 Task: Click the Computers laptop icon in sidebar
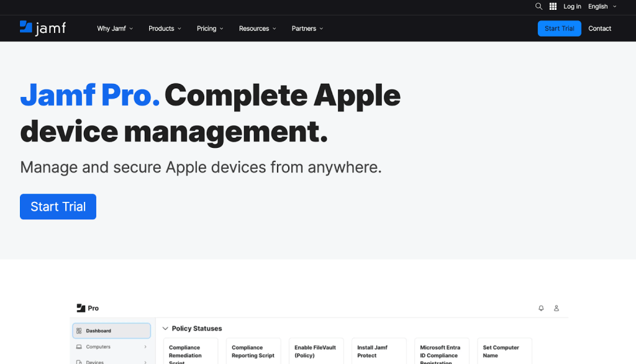click(79, 347)
